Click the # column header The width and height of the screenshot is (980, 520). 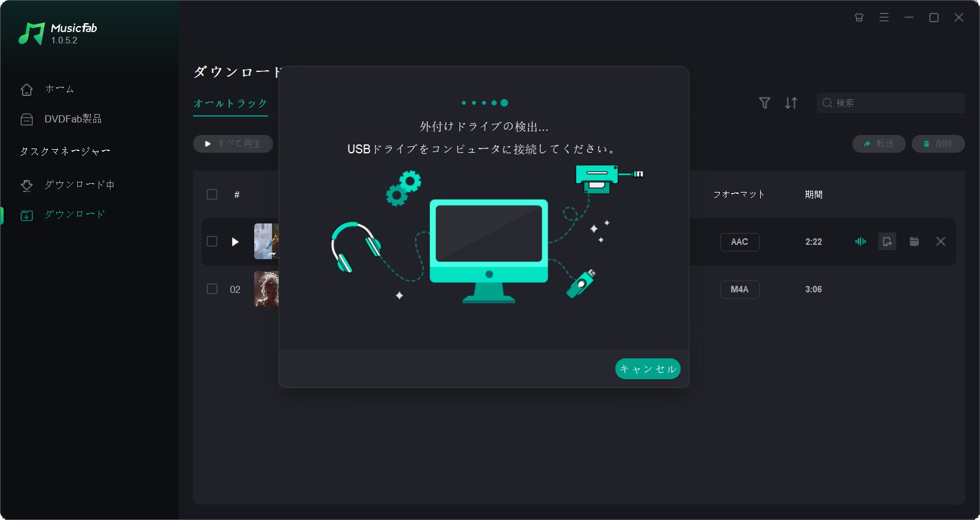click(x=237, y=195)
